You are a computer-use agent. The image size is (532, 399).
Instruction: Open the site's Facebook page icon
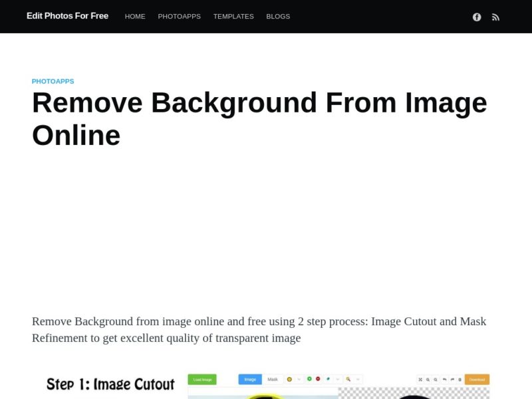pos(477,17)
